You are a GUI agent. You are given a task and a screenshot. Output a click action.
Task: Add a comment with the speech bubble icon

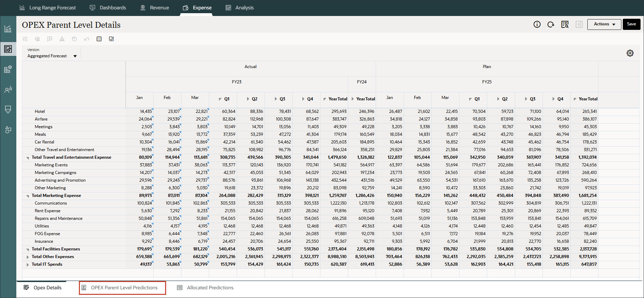click(x=50, y=39)
